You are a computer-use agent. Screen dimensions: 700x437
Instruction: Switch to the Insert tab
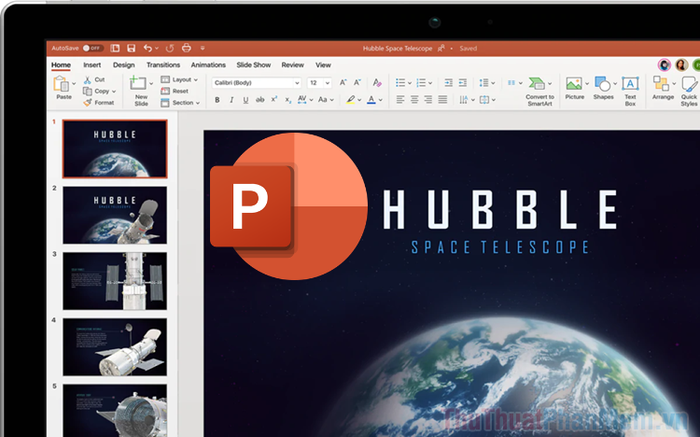[x=92, y=65]
